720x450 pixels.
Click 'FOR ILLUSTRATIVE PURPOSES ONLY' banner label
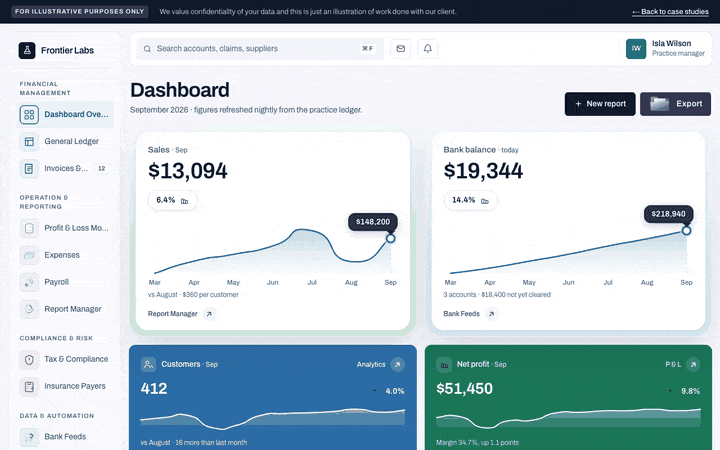(x=79, y=11)
